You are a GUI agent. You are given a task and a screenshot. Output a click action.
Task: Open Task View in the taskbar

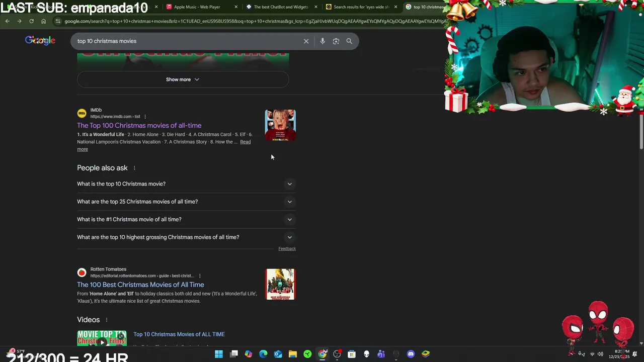point(234,354)
